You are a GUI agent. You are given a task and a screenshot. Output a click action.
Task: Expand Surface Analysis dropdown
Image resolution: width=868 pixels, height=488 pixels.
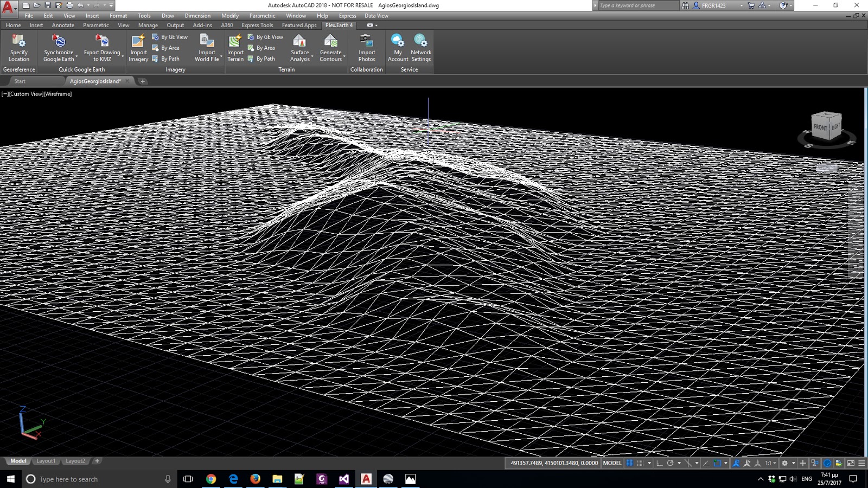(312, 56)
